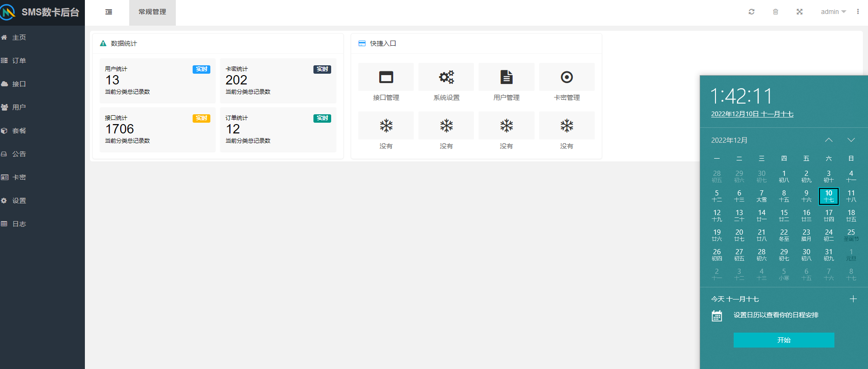Select December 25 in the calendar
The width and height of the screenshot is (868, 369).
pyautogui.click(x=851, y=235)
